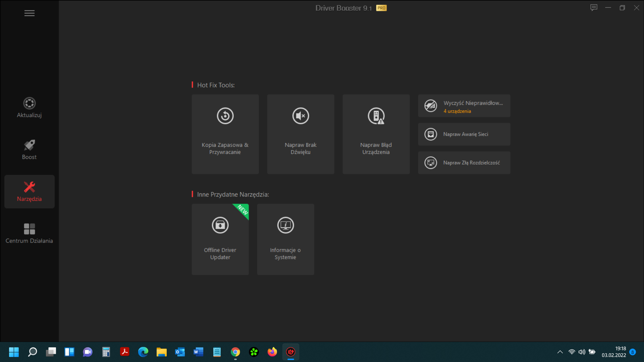Expand hidden system tray icons
This screenshot has width=644, height=362.
click(x=560, y=352)
